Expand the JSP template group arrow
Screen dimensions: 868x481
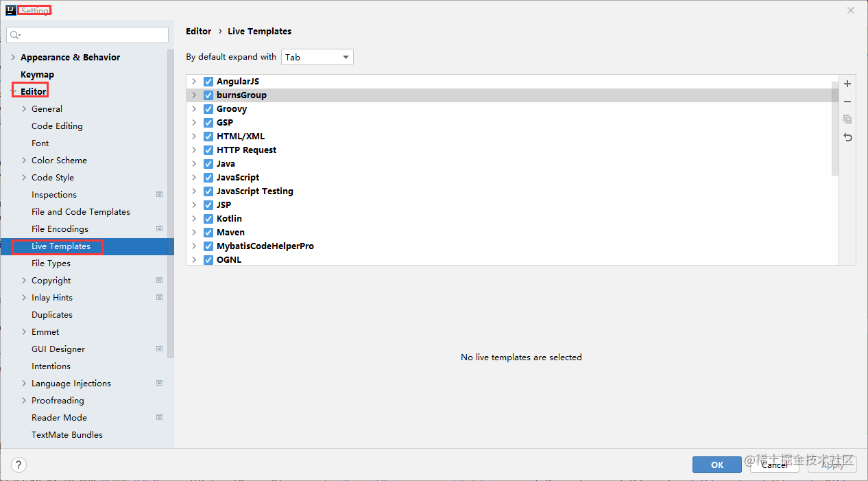[x=194, y=204]
